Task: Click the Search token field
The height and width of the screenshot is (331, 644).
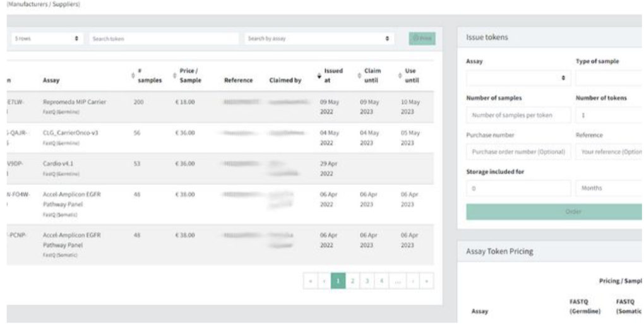Action: point(164,39)
